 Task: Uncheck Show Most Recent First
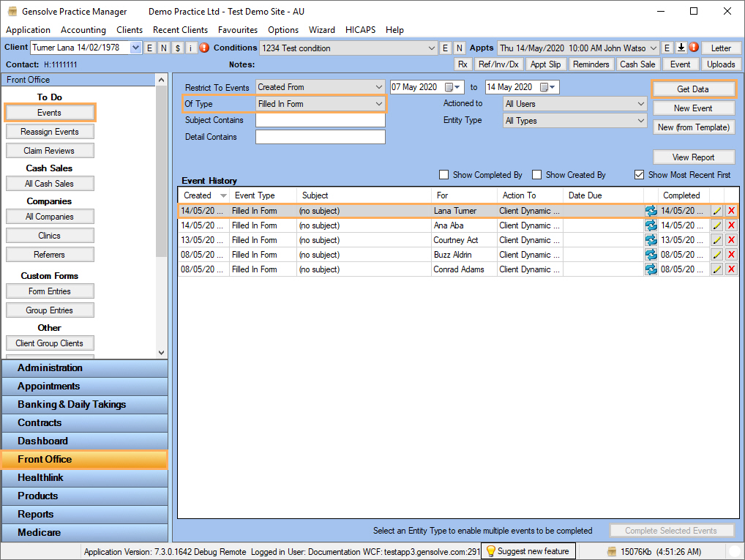[639, 175]
